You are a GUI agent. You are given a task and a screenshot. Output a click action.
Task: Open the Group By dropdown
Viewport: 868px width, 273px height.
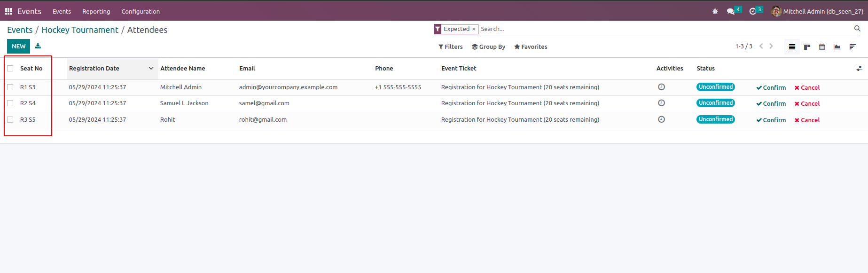coord(489,47)
